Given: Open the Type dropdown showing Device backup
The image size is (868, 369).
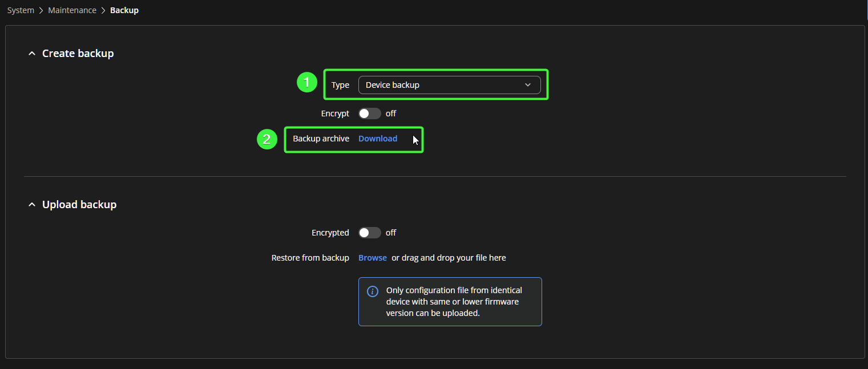Looking at the screenshot, I should (449, 85).
